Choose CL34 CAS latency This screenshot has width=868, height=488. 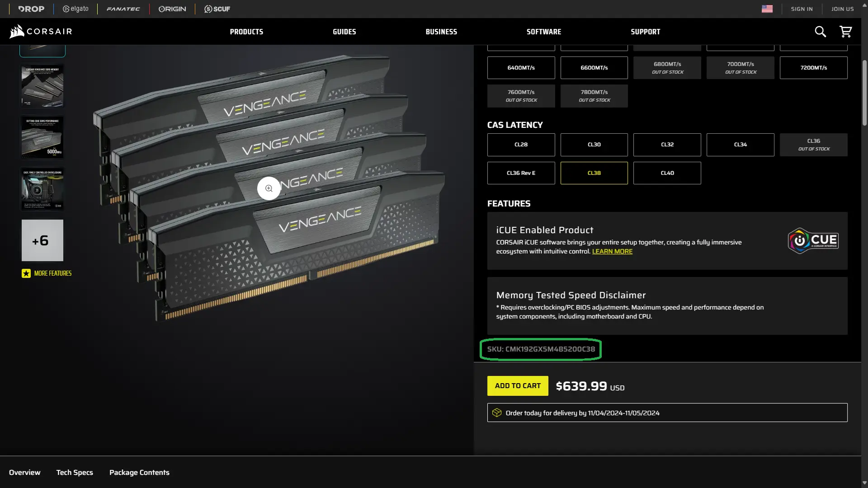741,145
